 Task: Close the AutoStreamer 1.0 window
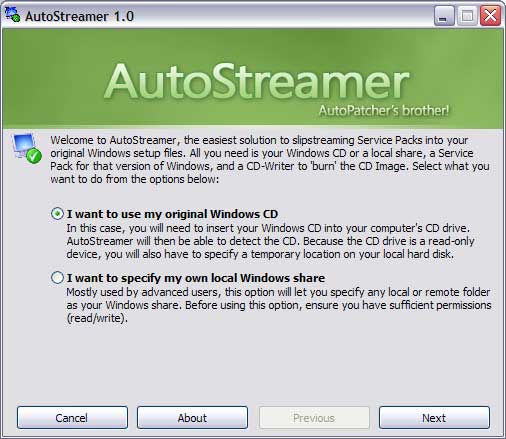490,16
